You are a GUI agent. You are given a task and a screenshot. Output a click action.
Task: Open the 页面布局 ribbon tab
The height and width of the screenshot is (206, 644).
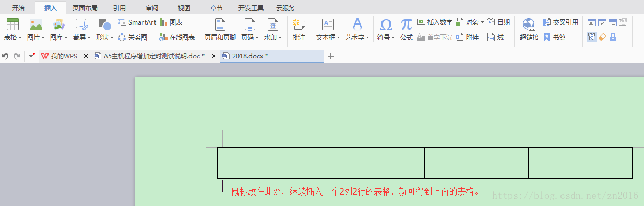click(x=85, y=8)
